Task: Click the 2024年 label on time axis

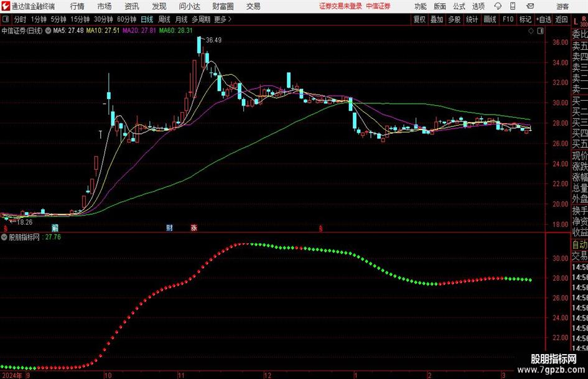Action: pos(12,375)
